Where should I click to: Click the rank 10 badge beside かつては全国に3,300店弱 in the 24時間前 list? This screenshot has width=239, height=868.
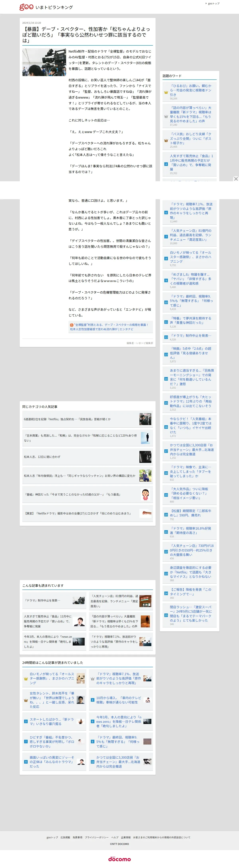pyautogui.click(x=92, y=761)
